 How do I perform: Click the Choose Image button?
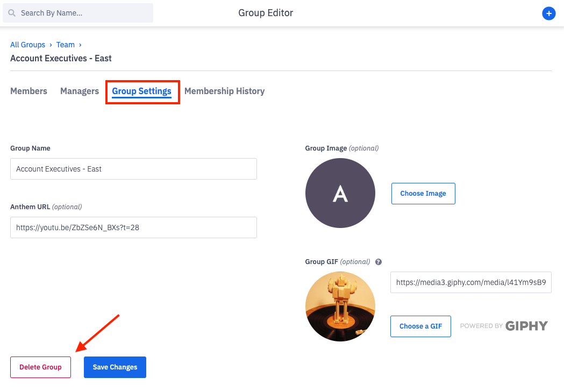click(x=423, y=193)
